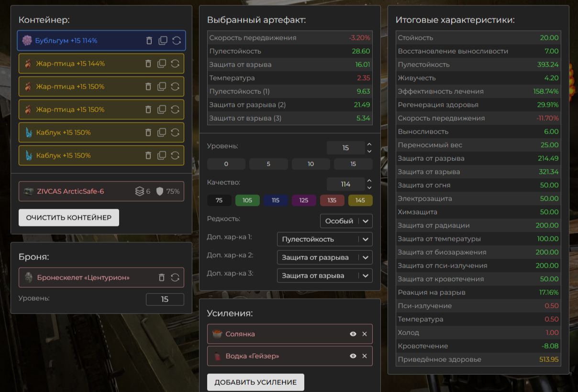Open the Доп. хар-ка 3 dropdown
Image resolution: width=578 pixels, height=392 pixels.
click(325, 276)
